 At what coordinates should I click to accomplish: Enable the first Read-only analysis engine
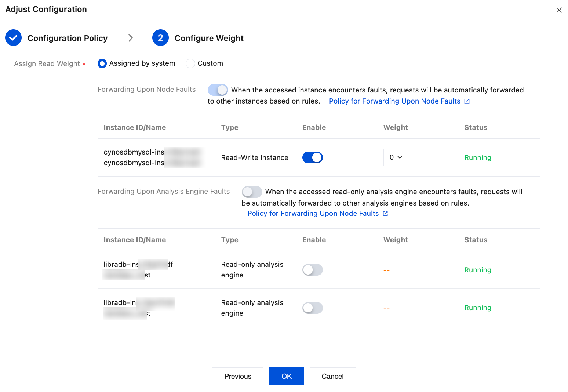point(312,270)
